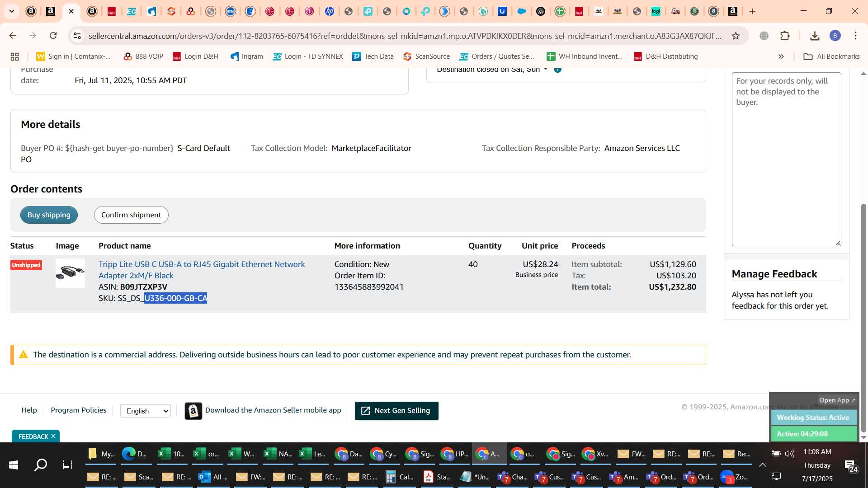Open the Chrome profile B avatar

[835, 36]
